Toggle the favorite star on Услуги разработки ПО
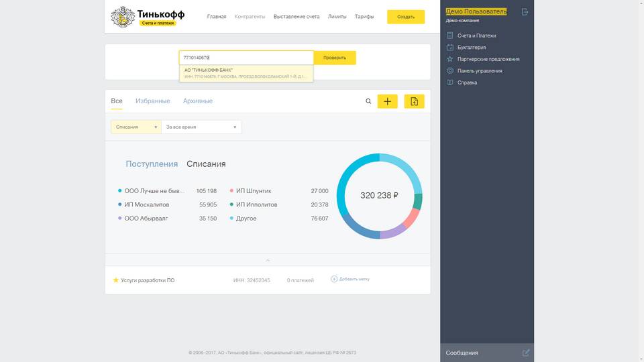The image size is (644, 362). (x=115, y=280)
